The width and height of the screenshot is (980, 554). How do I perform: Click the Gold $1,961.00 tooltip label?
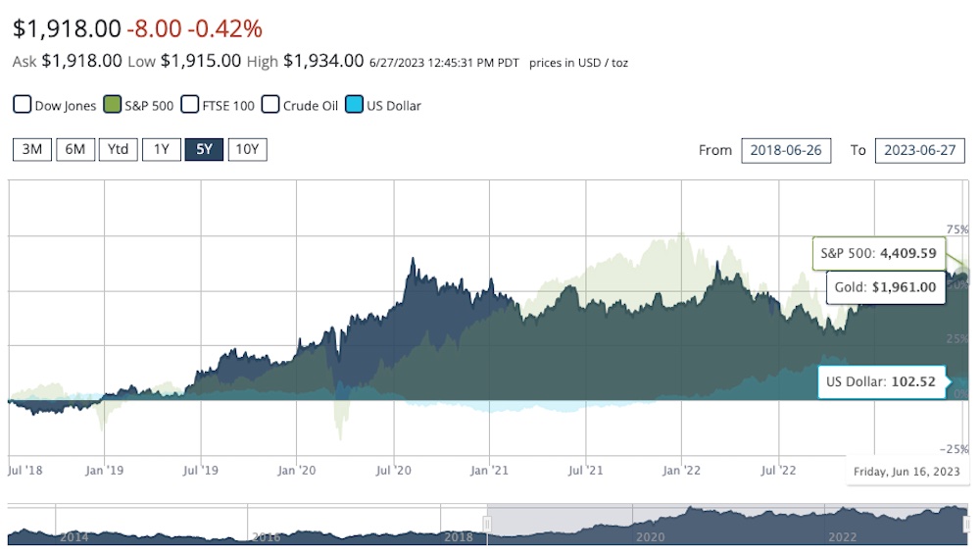tap(886, 287)
